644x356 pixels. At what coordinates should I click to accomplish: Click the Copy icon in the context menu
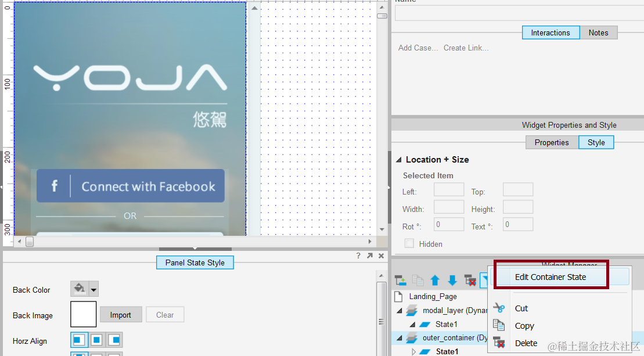[x=500, y=326]
